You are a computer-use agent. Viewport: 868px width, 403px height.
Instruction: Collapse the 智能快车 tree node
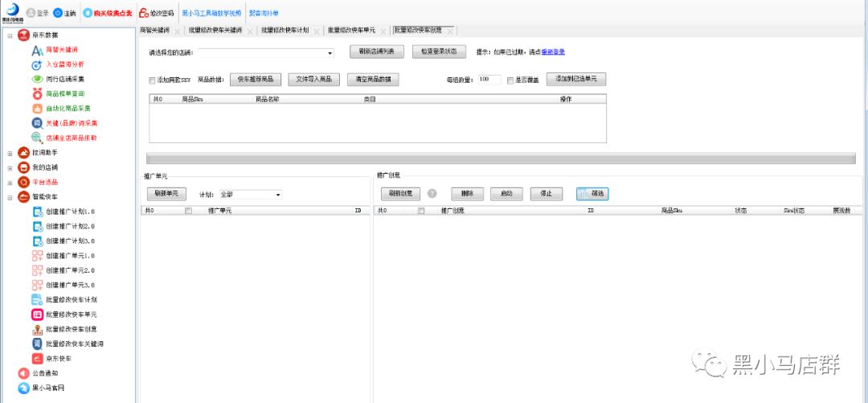(x=10, y=197)
